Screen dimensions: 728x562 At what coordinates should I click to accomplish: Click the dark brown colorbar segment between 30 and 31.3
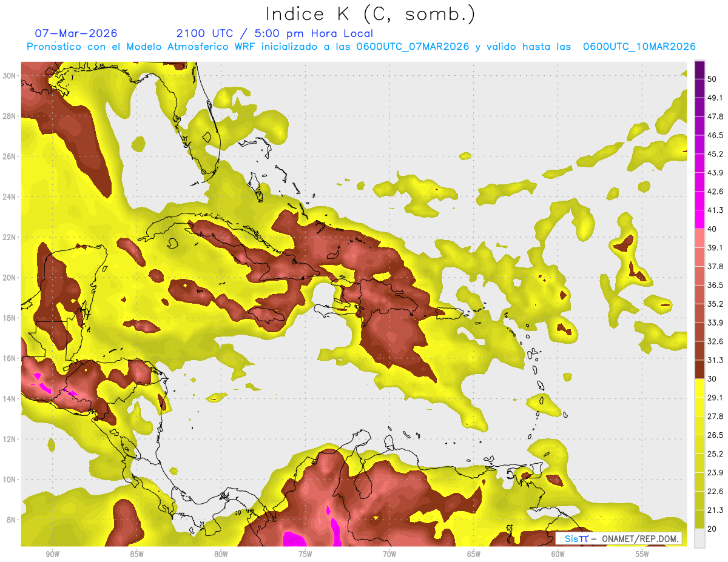click(x=699, y=369)
